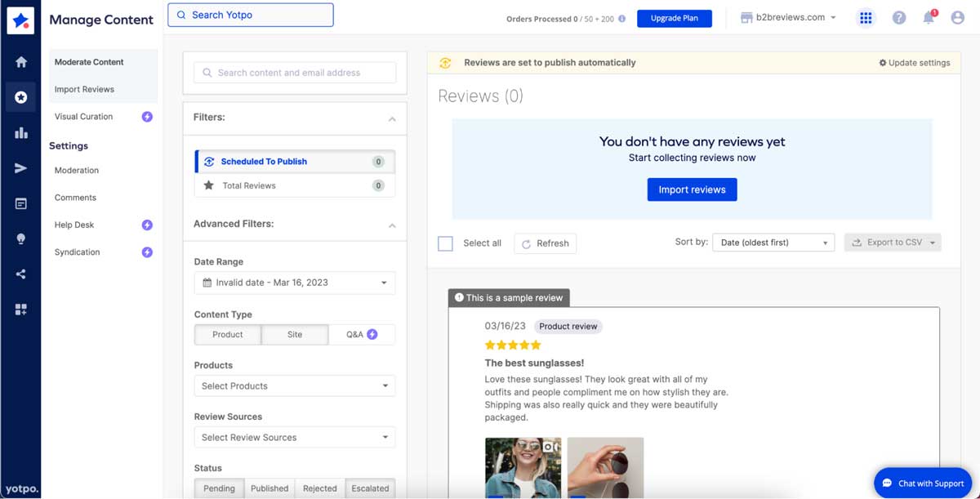The width and height of the screenshot is (980, 499).
Task: Check the Select all checkbox
Action: click(445, 243)
